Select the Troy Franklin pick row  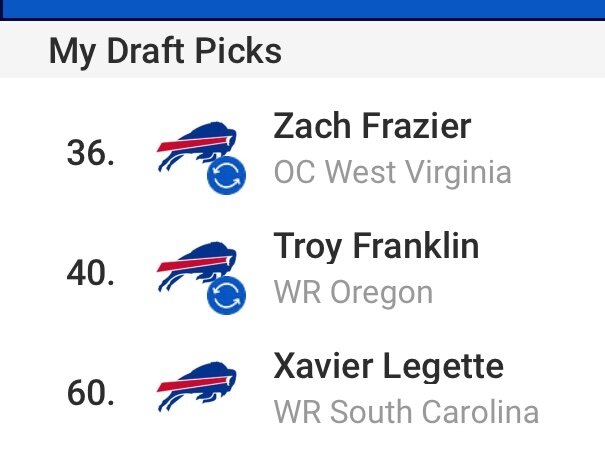302,273
